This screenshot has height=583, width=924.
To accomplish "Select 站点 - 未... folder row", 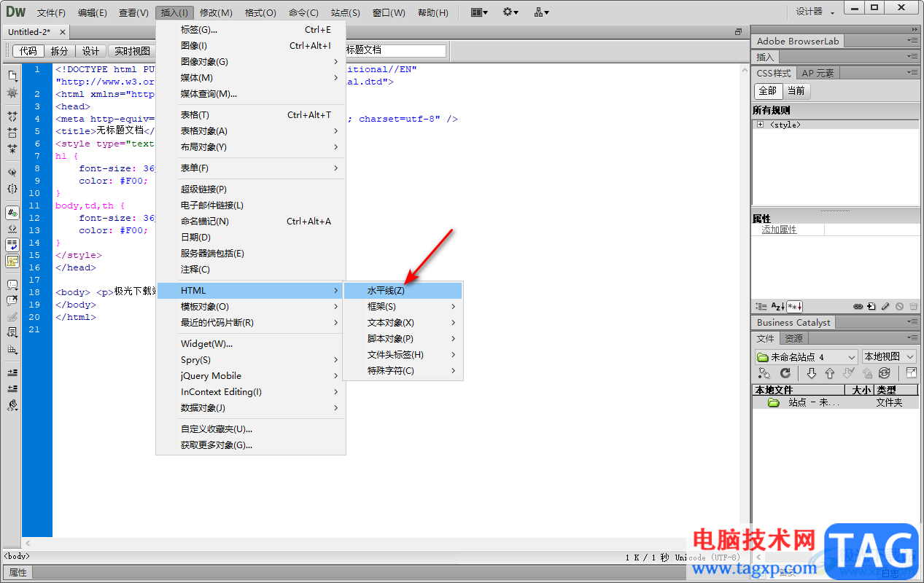I will (836, 402).
